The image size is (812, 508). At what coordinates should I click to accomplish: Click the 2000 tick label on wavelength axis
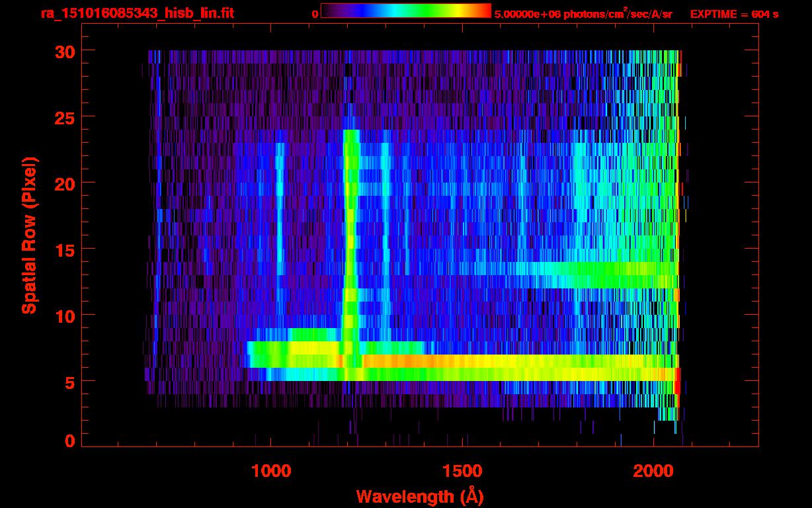tap(653, 471)
